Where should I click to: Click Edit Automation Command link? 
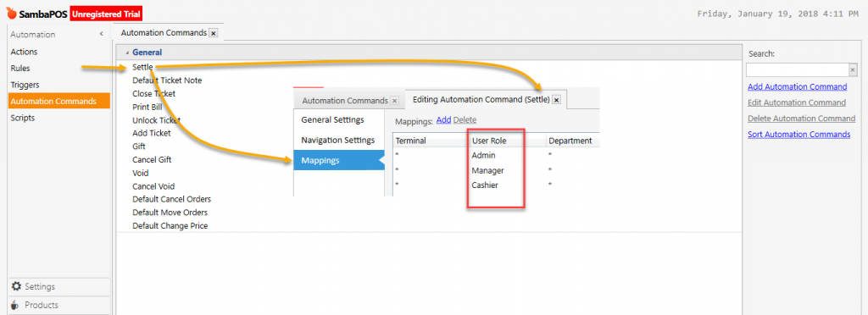[797, 102]
